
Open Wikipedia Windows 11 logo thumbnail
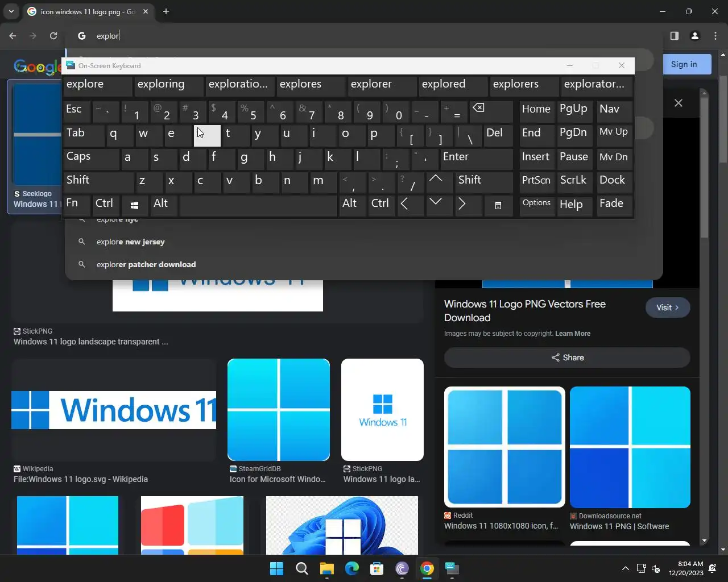tap(114, 410)
